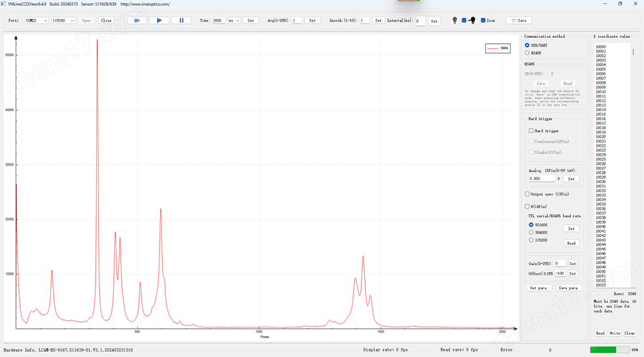
Task: Click the Close port button
Action: 106,20
